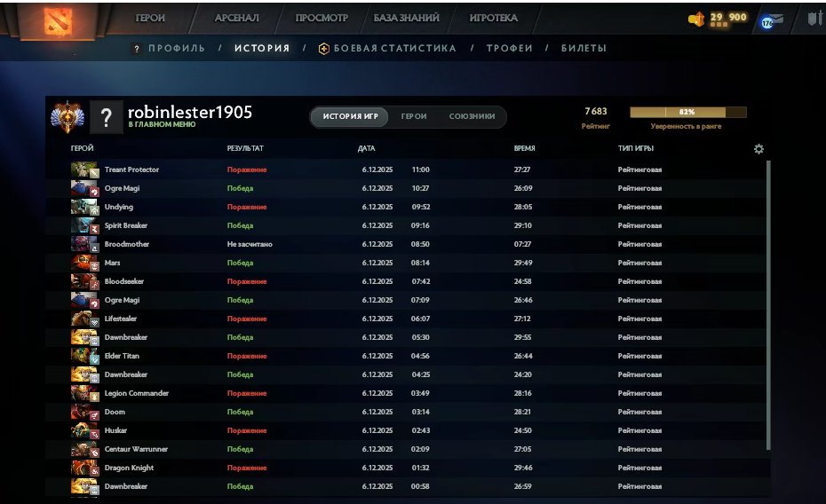Switch to the Трофеи tab
Viewport: 826px width, 504px height.
[510, 49]
